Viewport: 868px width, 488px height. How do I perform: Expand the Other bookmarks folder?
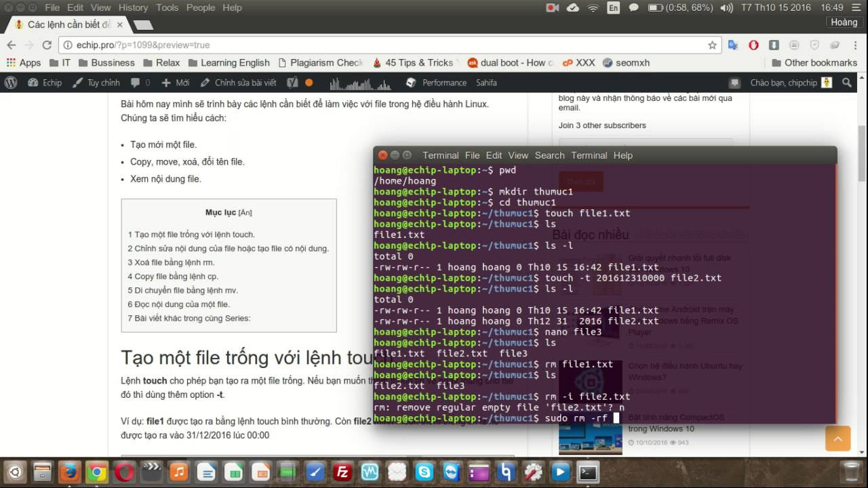(x=814, y=62)
